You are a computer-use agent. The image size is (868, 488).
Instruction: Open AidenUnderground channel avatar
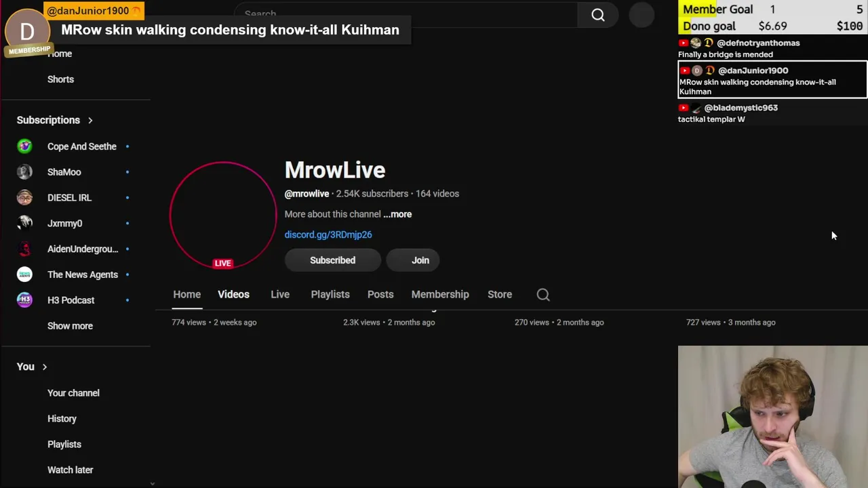tap(24, 249)
